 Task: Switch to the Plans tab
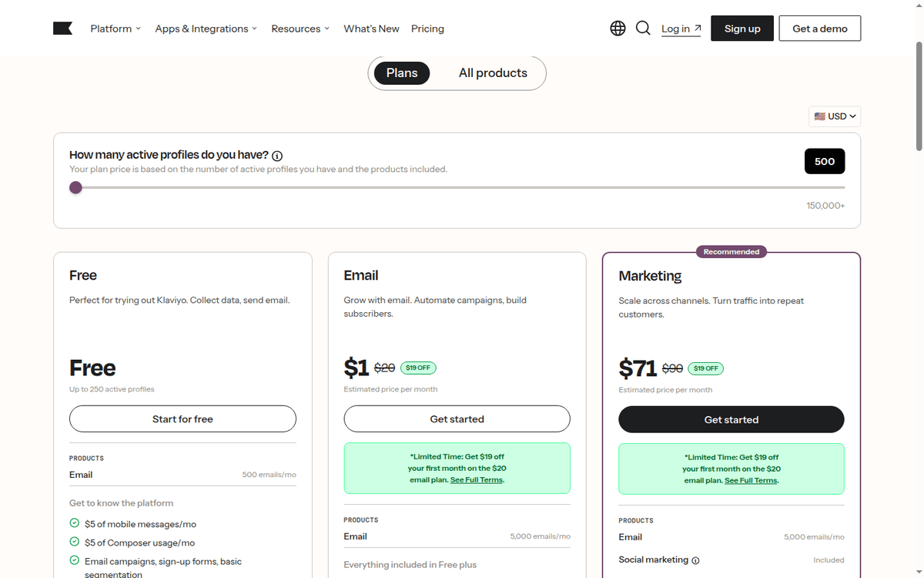click(x=402, y=73)
